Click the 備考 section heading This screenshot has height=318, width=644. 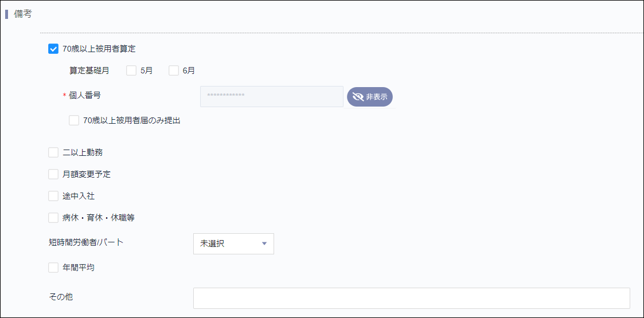pyautogui.click(x=23, y=14)
